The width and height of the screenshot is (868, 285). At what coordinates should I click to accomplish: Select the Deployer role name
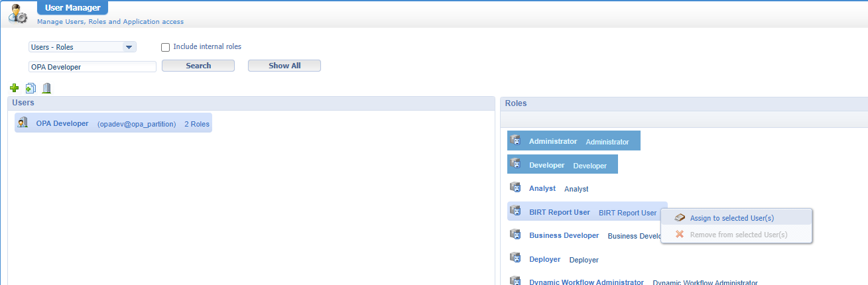click(x=544, y=259)
